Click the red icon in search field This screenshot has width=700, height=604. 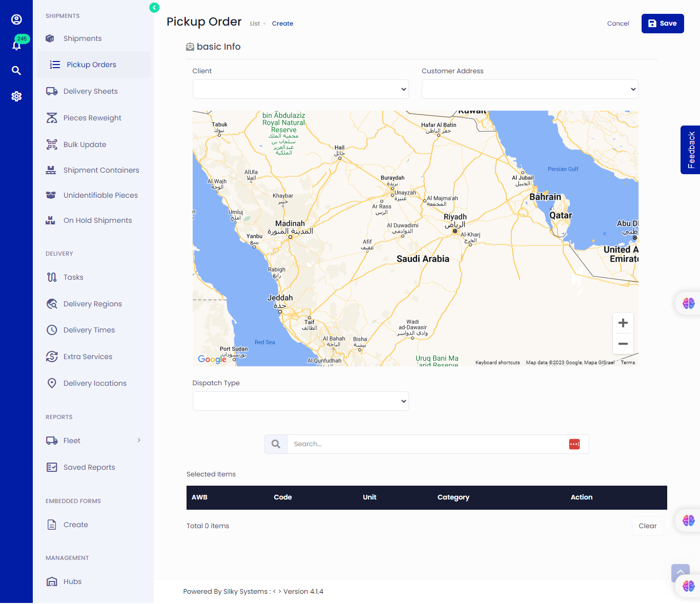(574, 444)
